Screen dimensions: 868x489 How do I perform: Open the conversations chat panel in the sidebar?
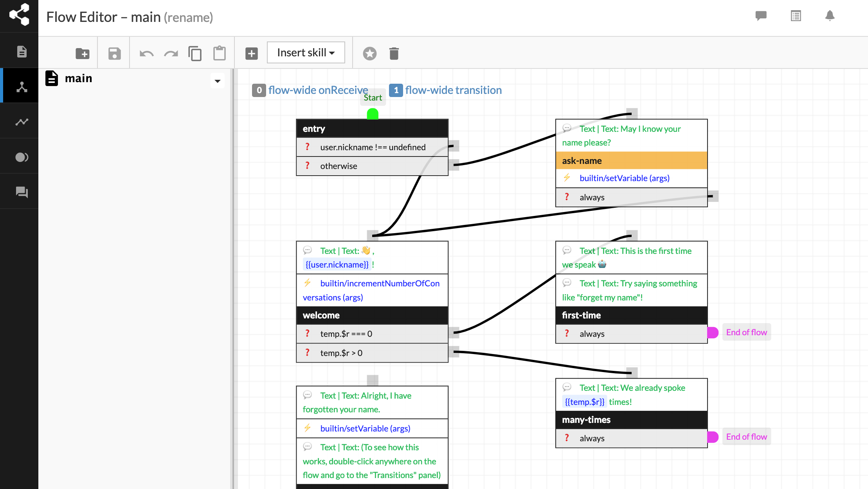pos(22,192)
